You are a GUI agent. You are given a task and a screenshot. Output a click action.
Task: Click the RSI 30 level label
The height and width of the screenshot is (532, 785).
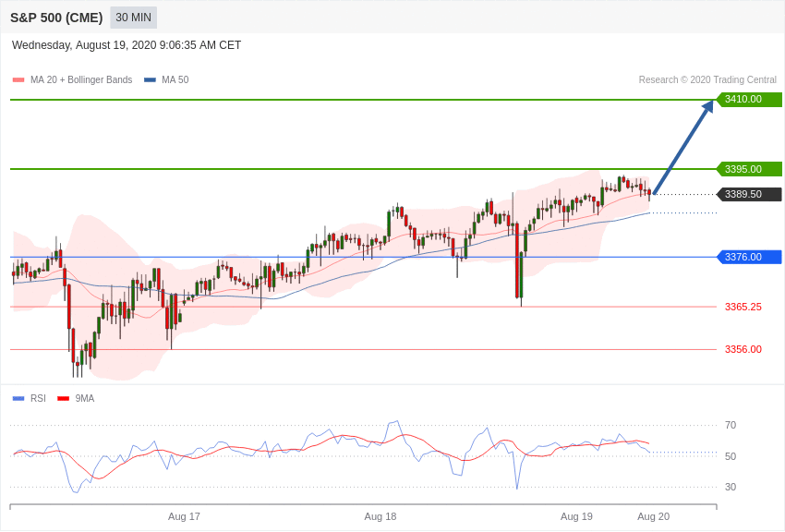[731, 487]
